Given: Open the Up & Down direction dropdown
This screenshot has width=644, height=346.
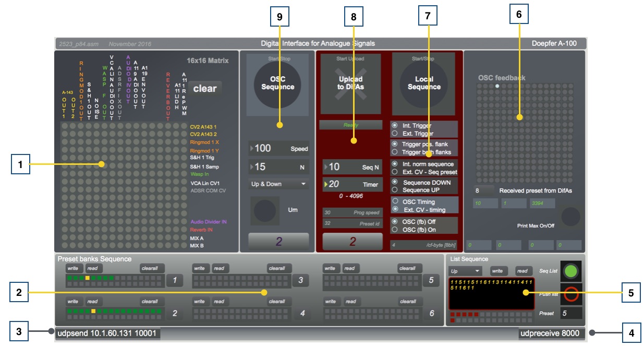Looking at the screenshot, I should pos(278,184).
